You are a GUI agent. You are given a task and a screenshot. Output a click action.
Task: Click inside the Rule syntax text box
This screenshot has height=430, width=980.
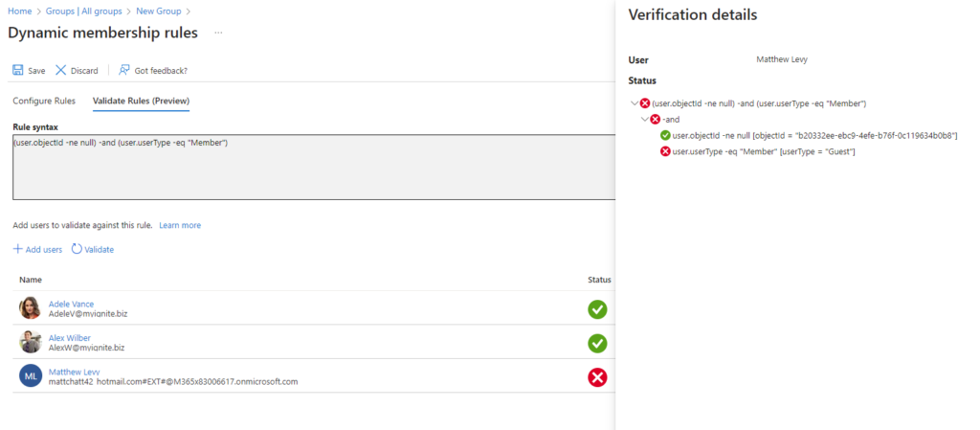point(314,167)
